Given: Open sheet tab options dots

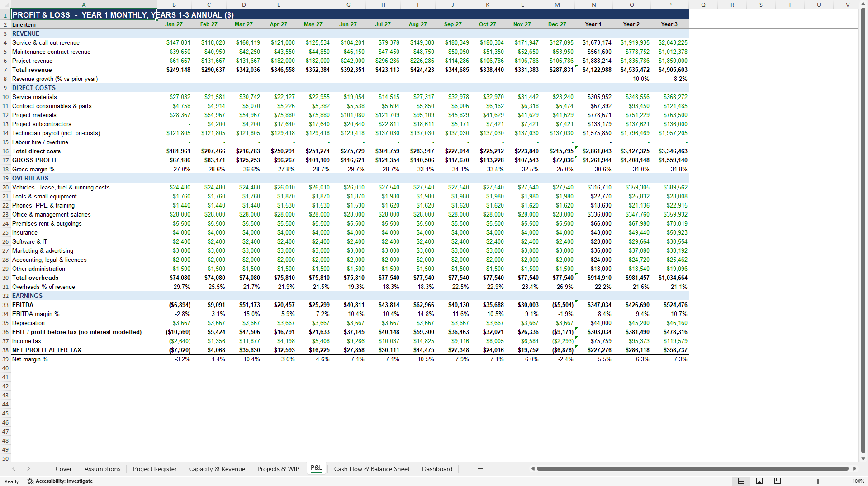Looking at the screenshot, I should click(x=522, y=469).
